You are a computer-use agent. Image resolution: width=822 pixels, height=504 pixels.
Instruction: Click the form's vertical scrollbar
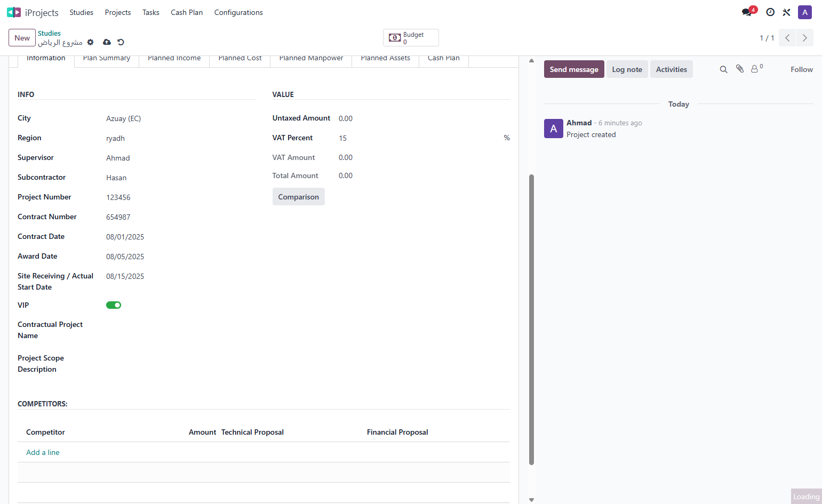point(531,319)
